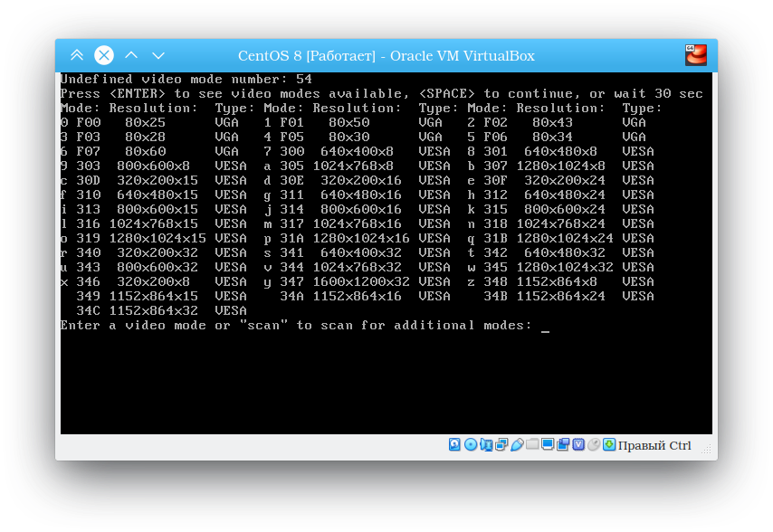Toggle the mouse integration indicator
Image resolution: width=773 pixels, height=532 pixels.
coord(594,444)
